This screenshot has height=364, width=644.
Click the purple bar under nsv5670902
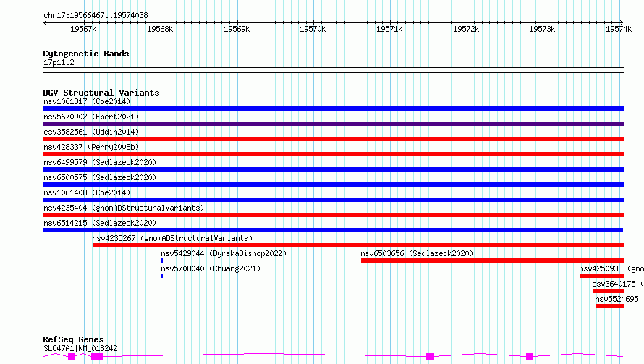tap(333, 124)
